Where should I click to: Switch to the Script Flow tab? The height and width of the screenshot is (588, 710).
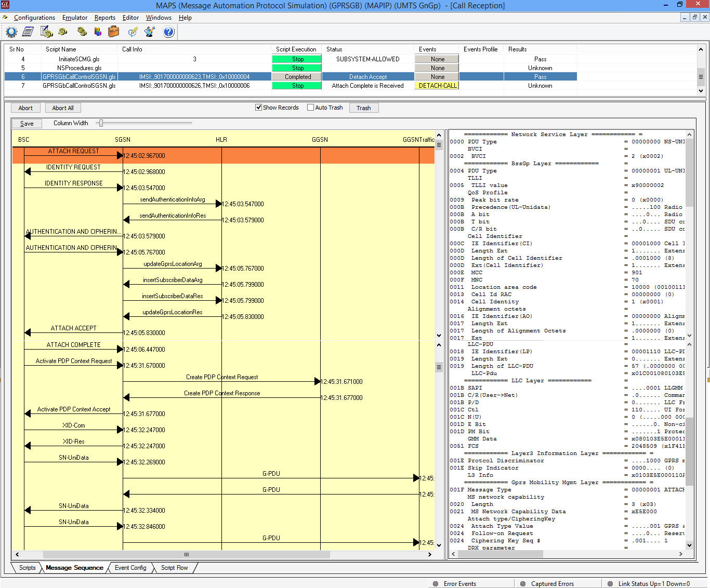pyautogui.click(x=174, y=568)
